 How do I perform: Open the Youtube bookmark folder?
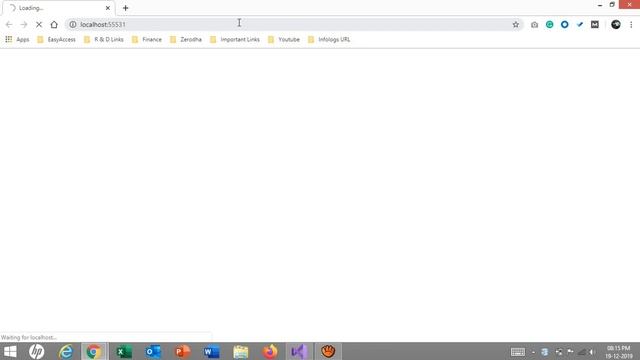284,39
